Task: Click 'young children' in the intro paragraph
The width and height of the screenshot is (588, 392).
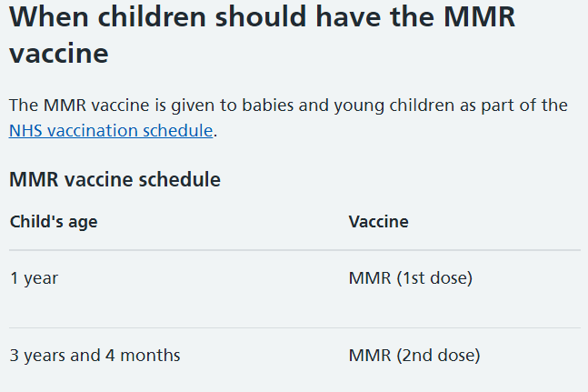Action: click(x=394, y=106)
